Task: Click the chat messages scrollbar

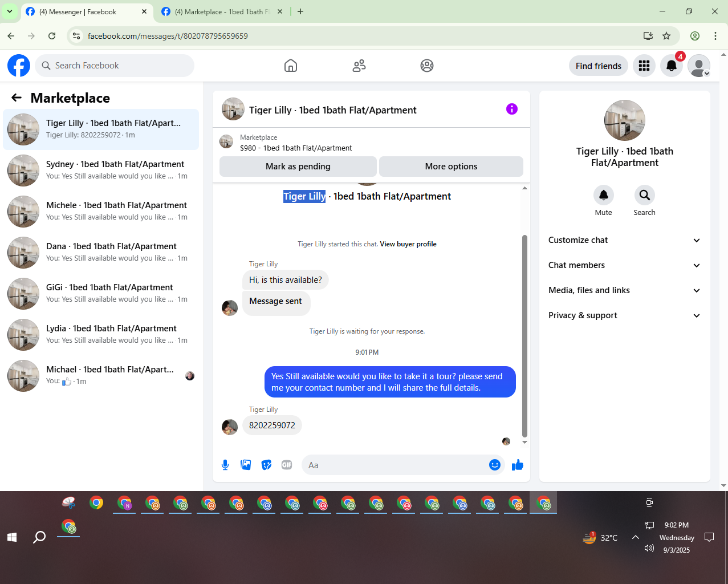Action: point(524,335)
